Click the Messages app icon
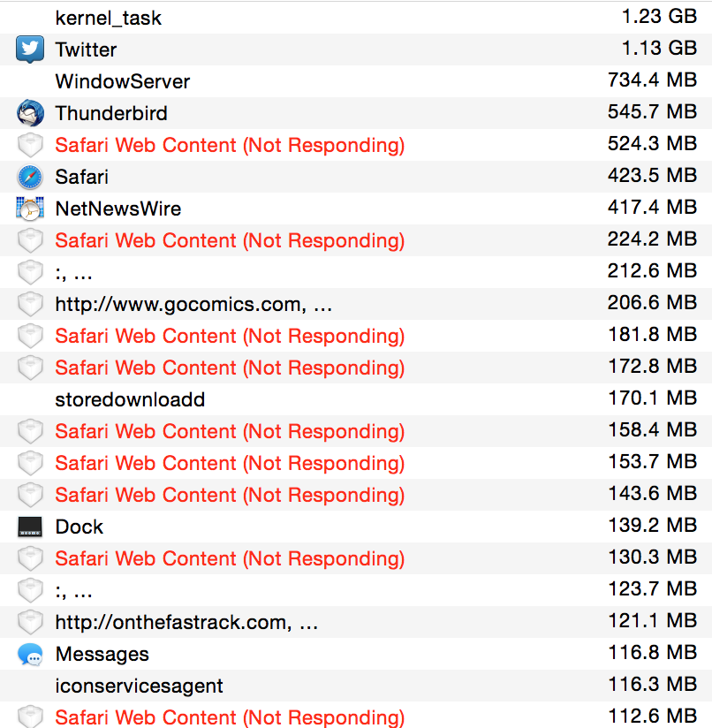 [30, 654]
